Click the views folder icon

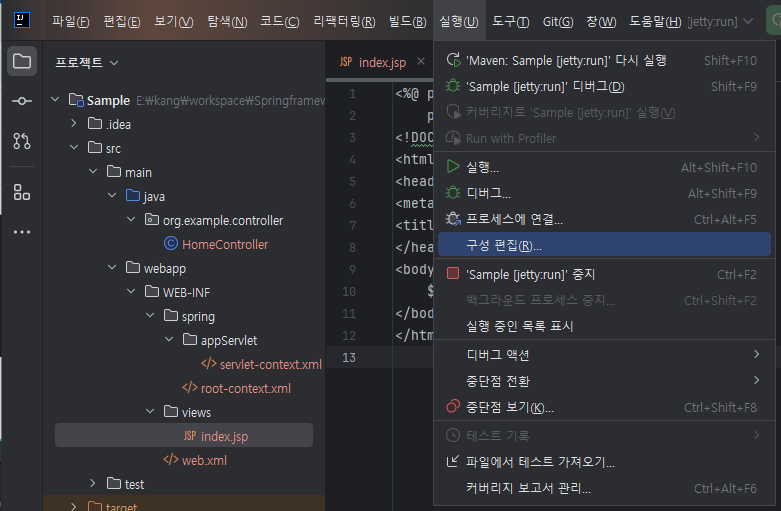171,411
